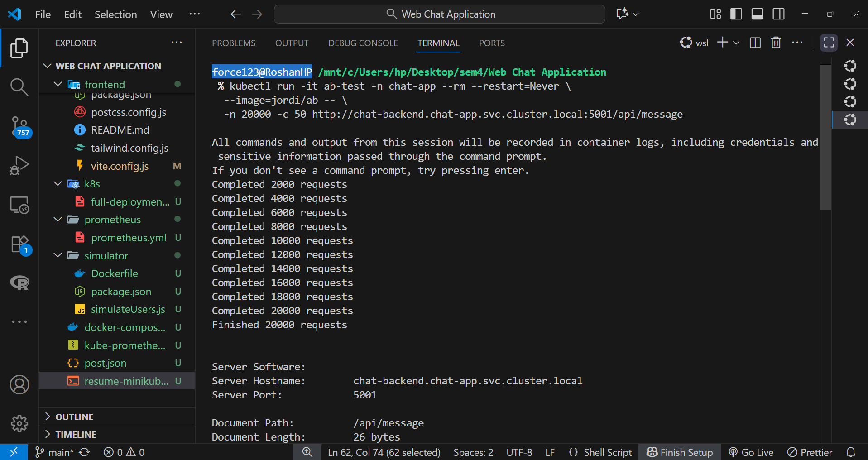Go forward with the arrow button
This screenshot has width=868, height=460.
[257, 14]
